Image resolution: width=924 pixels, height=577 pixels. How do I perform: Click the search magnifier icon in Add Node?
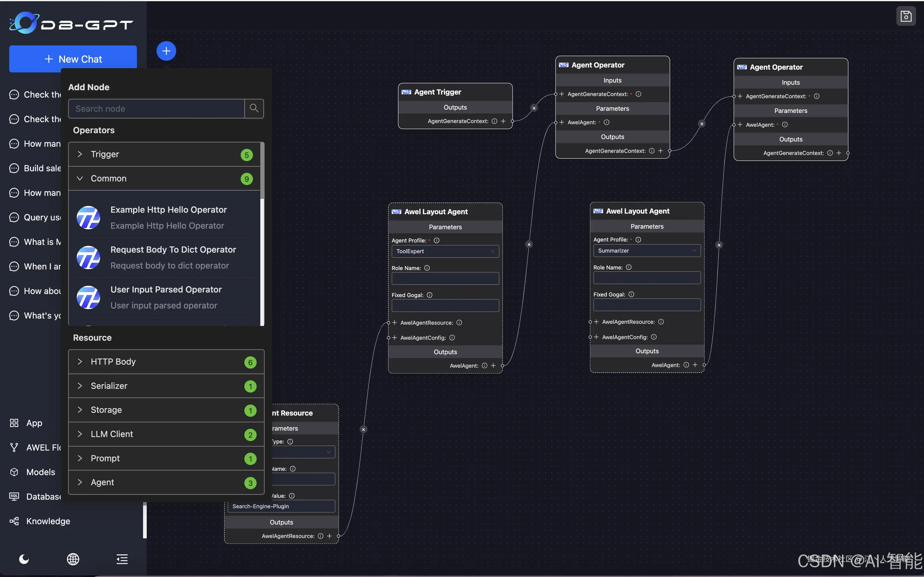coord(254,109)
